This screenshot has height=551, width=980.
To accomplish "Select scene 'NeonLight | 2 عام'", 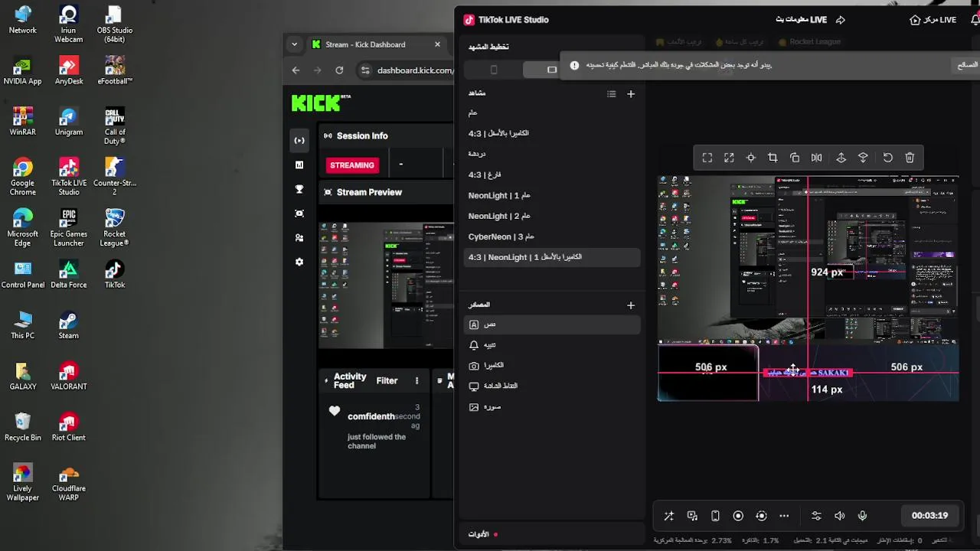I will coord(551,216).
